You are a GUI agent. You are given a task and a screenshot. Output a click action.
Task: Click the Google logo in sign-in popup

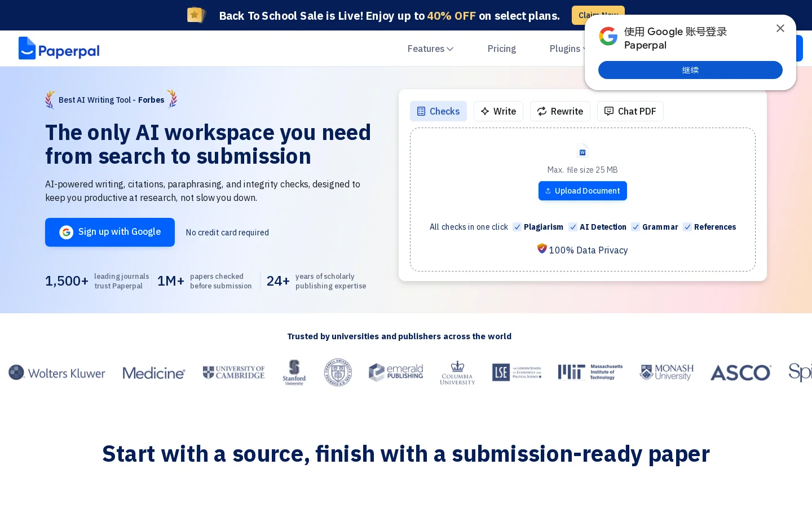[x=608, y=37]
